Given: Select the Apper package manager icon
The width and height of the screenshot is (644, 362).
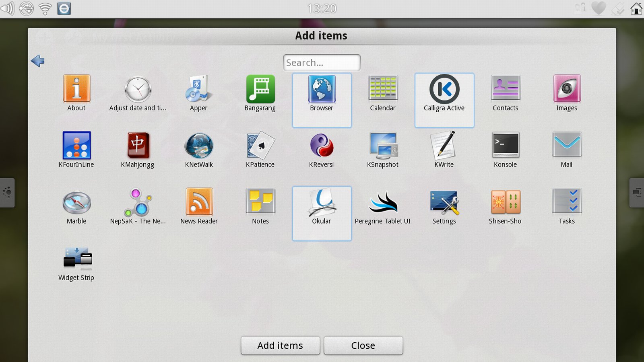Looking at the screenshot, I should [199, 88].
